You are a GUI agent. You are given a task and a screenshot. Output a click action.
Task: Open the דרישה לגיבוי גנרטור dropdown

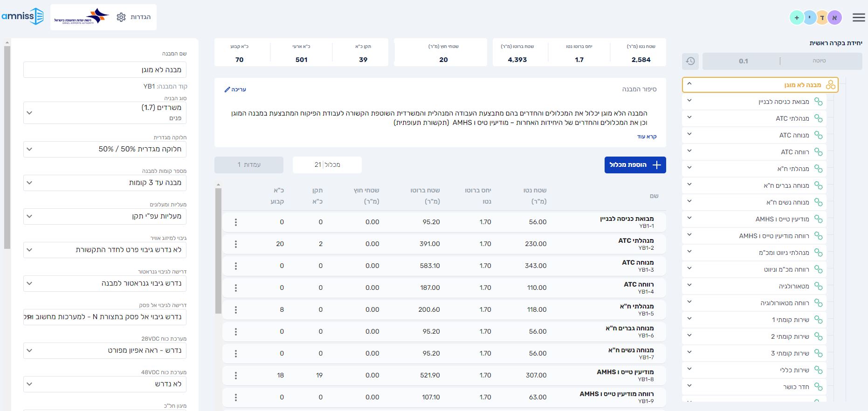[x=105, y=283]
